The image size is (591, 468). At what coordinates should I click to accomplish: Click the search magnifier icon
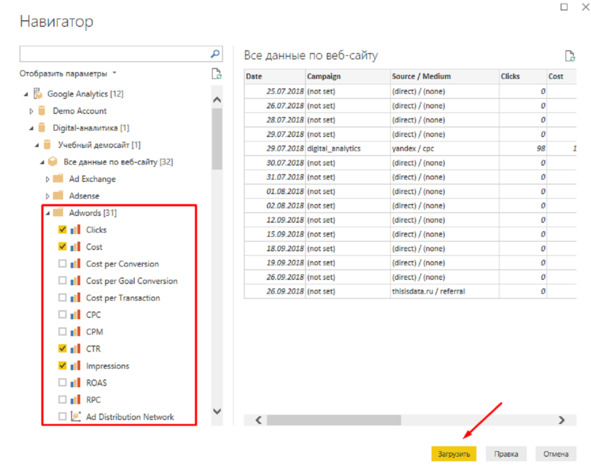coord(215,54)
